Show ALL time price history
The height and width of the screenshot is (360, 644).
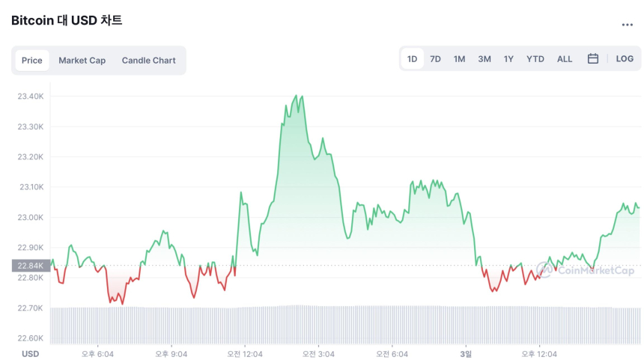click(x=565, y=59)
